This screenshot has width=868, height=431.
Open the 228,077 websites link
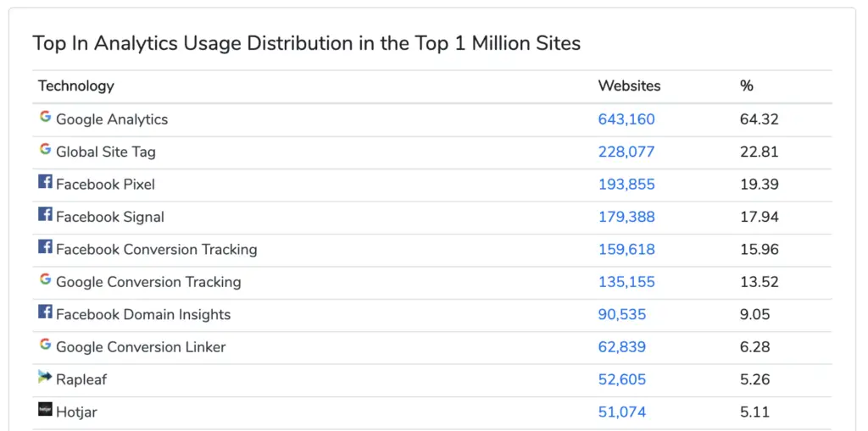click(x=626, y=152)
